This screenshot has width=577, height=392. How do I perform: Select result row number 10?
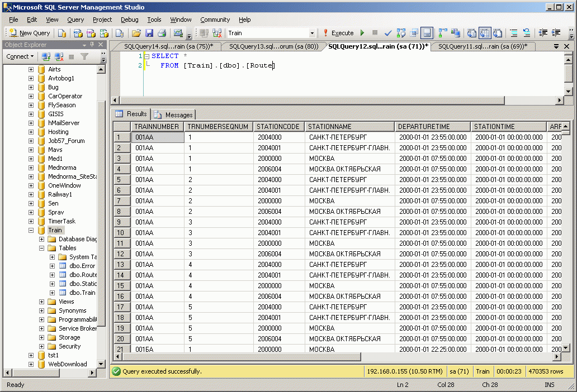[122, 233]
